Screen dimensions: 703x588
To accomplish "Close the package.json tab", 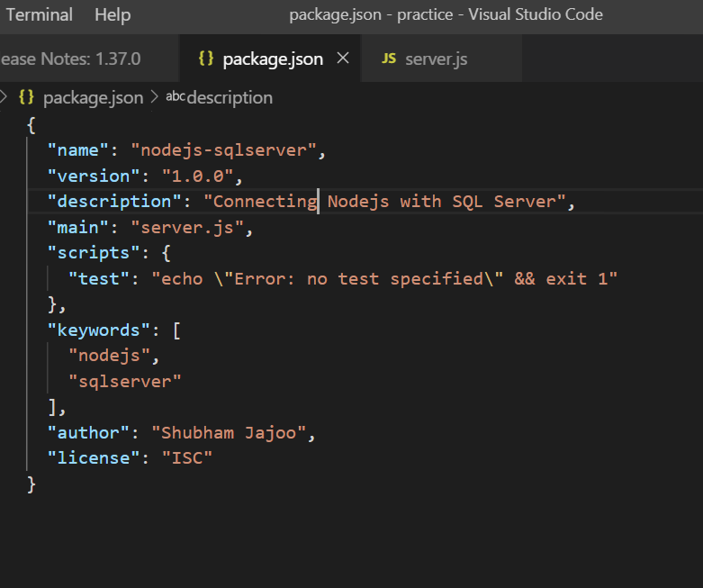I will [343, 58].
